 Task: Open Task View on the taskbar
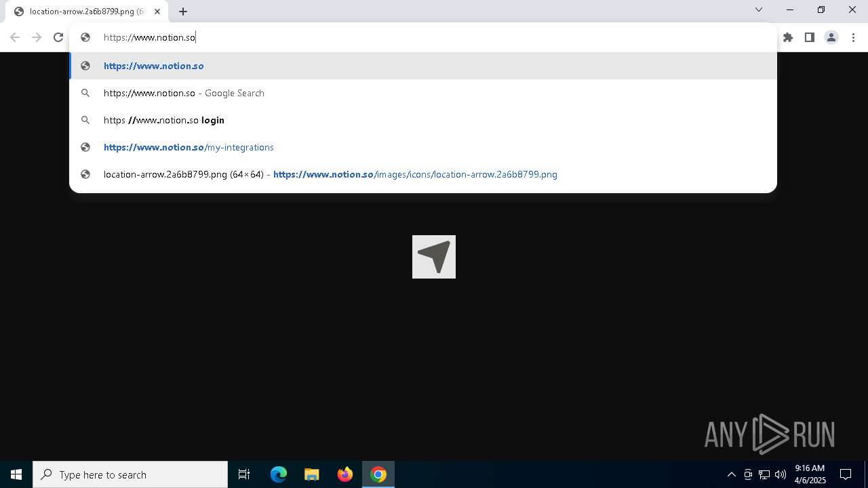[244, 474]
